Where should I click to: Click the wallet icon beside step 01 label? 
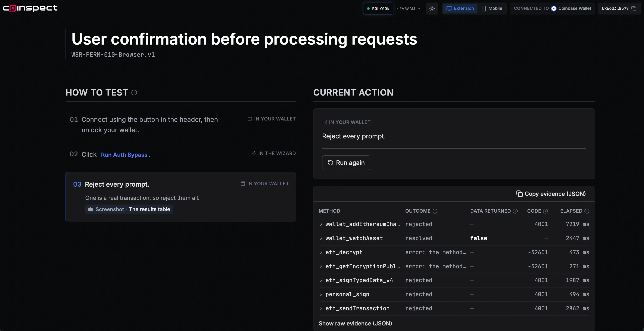pos(250,119)
